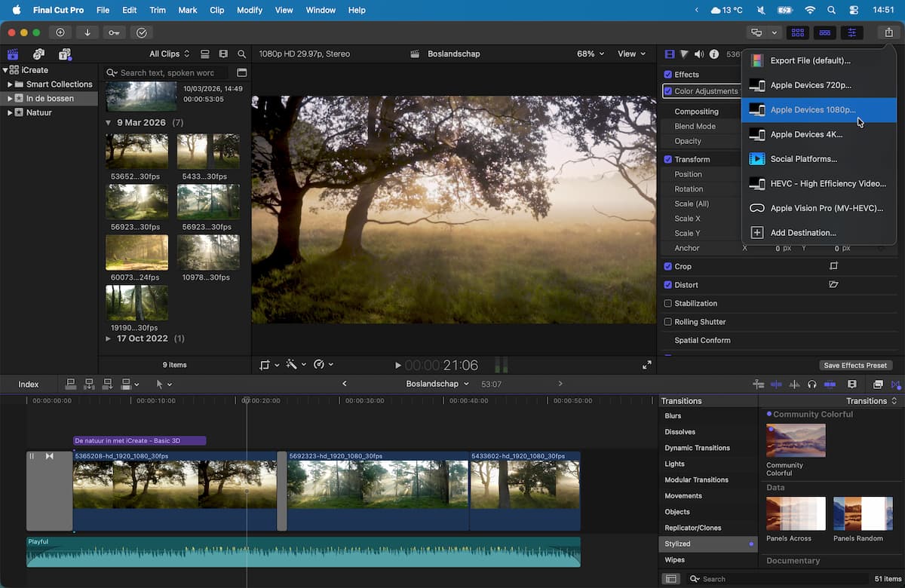Switch browser to filmstrip list view icon
Image resolution: width=905 pixels, height=588 pixels.
coord(223,54)
